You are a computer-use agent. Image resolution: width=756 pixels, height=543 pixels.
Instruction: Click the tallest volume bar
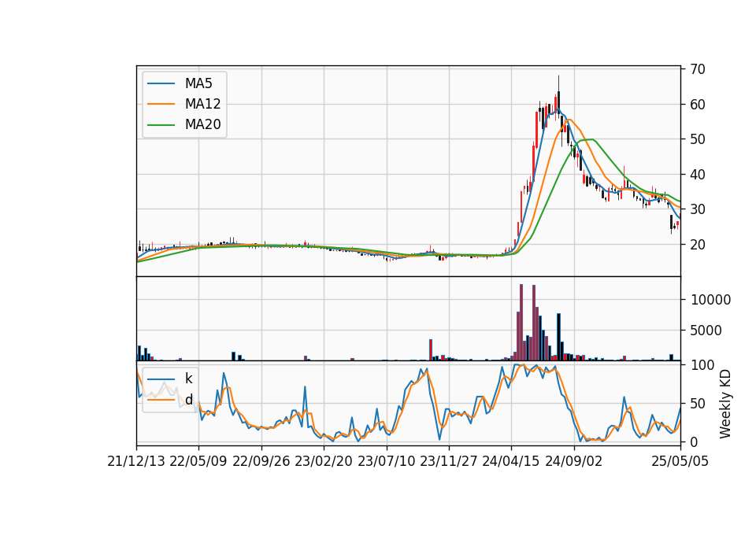tap(521, 322)
